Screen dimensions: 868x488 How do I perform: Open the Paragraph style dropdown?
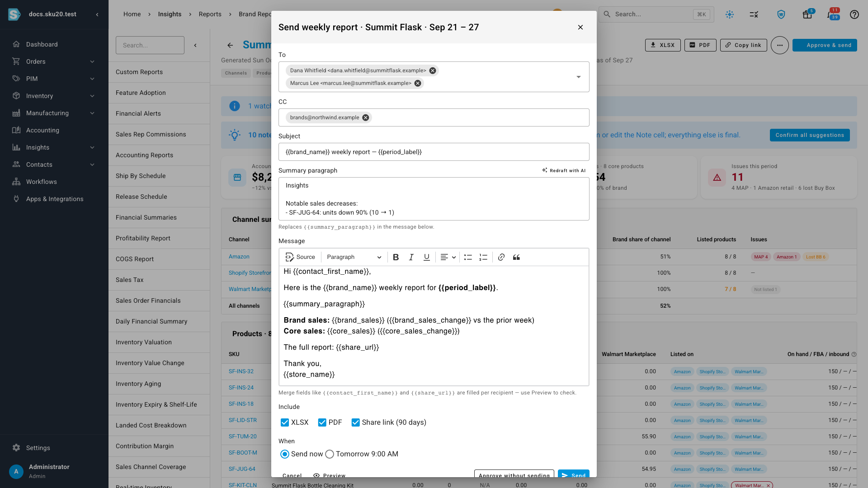click(354, 257)
